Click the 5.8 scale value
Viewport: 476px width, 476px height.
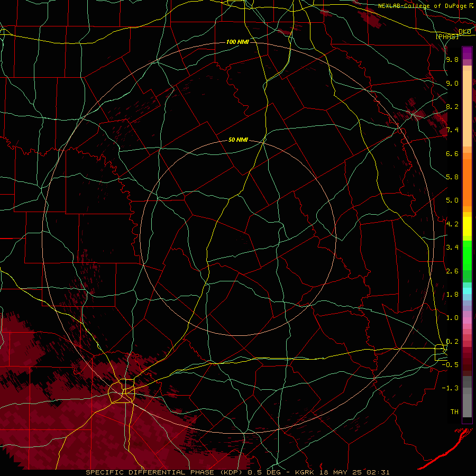pyautogui.click(x=452, y=177)
